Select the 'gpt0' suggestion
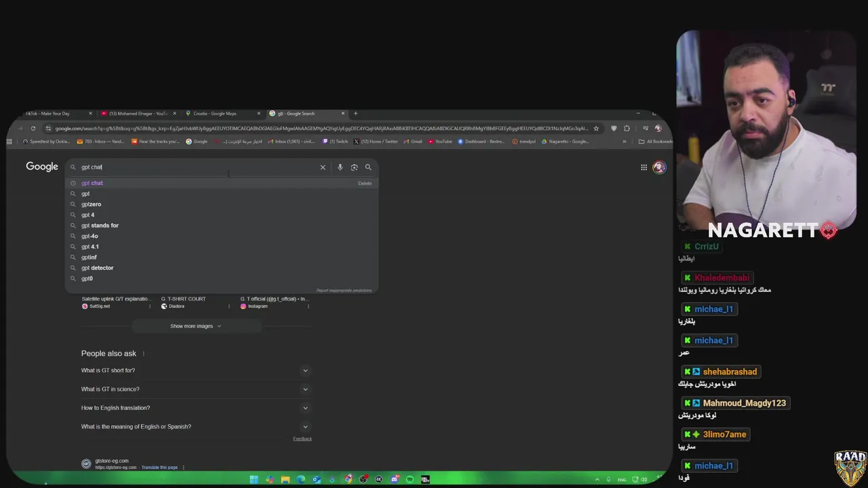Image resolution: width=868 pixels, height=488 pixels. (221, 279)
